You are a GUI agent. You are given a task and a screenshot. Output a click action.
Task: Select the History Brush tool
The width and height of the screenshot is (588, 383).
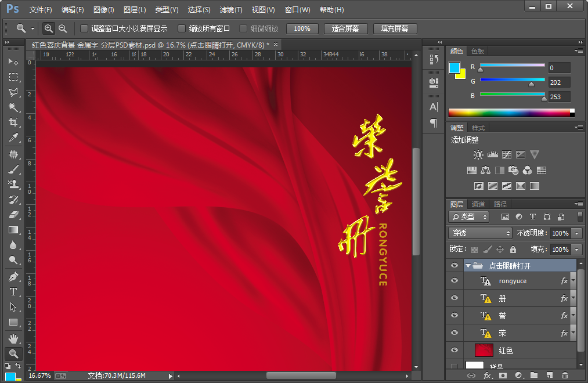click(13, 200)
